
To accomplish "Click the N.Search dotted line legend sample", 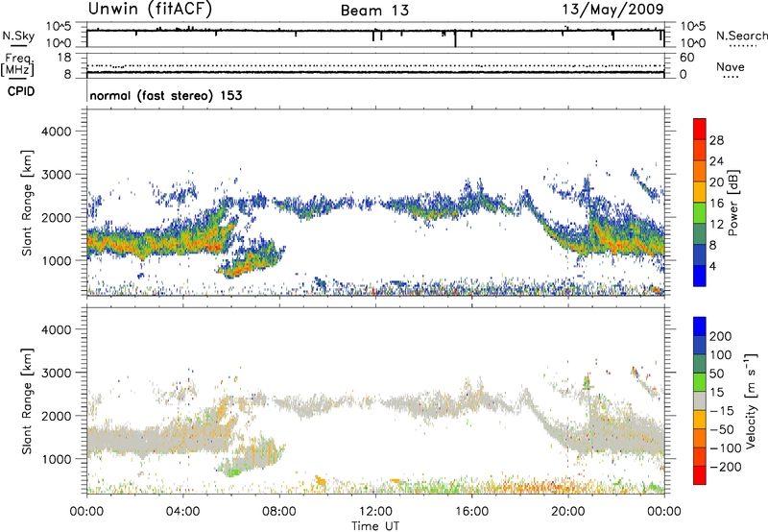I will coord(742,45).
